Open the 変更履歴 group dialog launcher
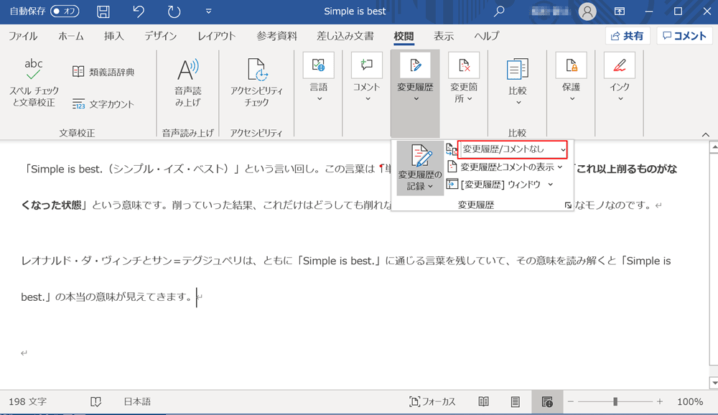 point(568,205)
